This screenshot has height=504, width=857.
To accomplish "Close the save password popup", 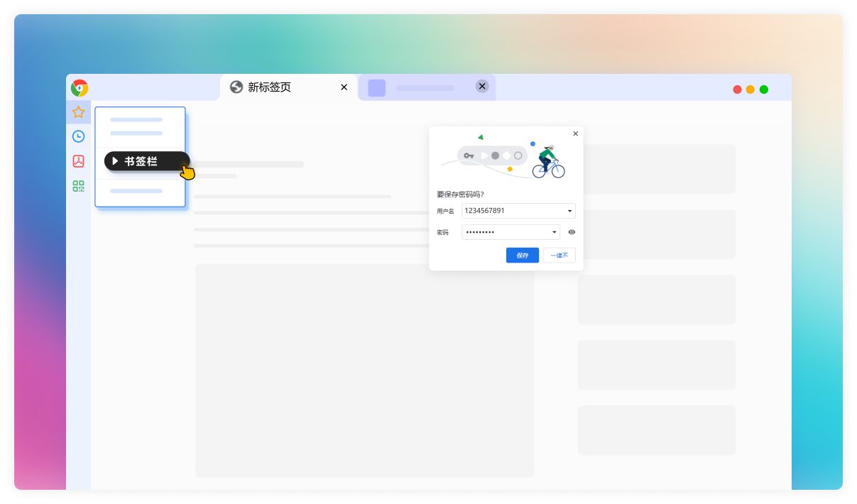I will 575,133.
